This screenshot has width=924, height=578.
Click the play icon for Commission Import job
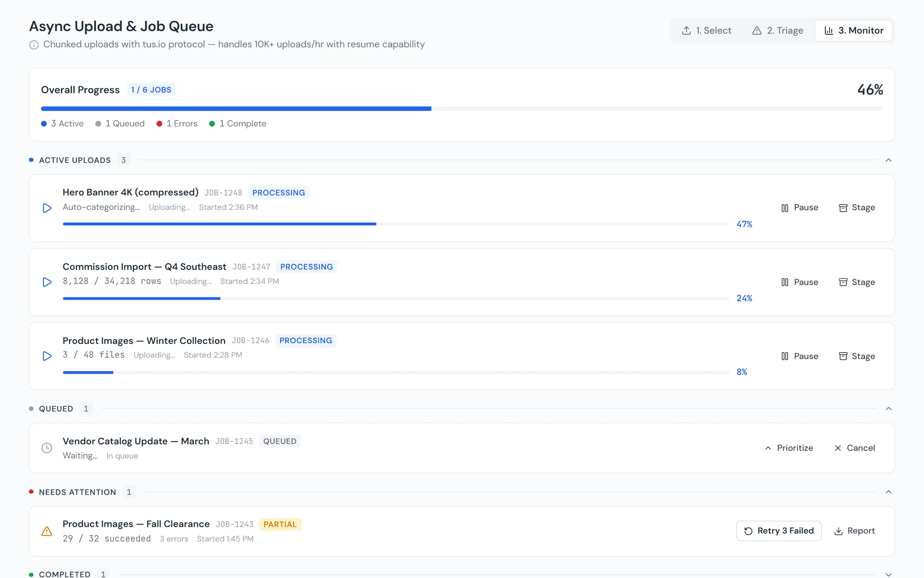pos(47,282)
